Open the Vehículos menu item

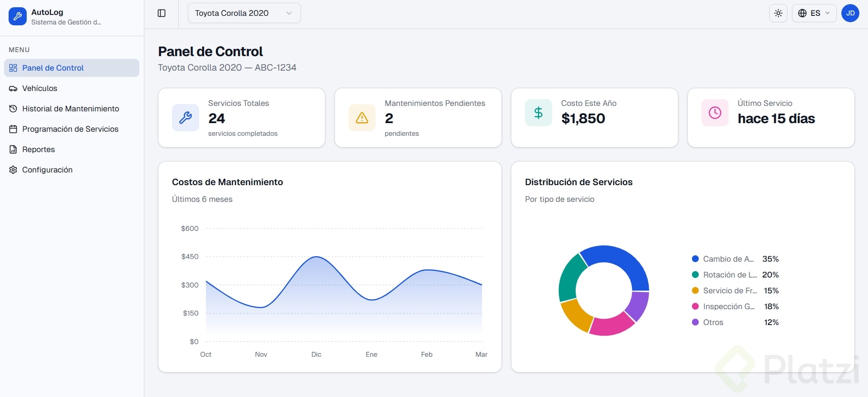pyautogui.click(x=40, y=88)
